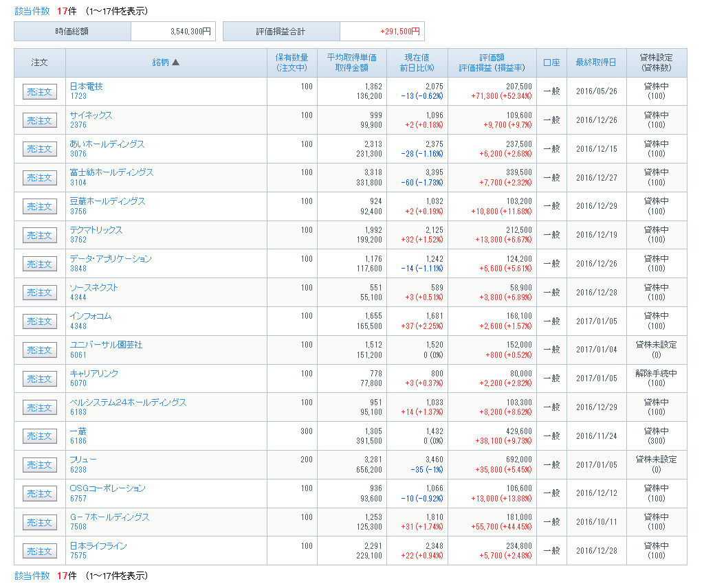715x588 pixels.
Task: Click stock code 7508
Action: 78,526
